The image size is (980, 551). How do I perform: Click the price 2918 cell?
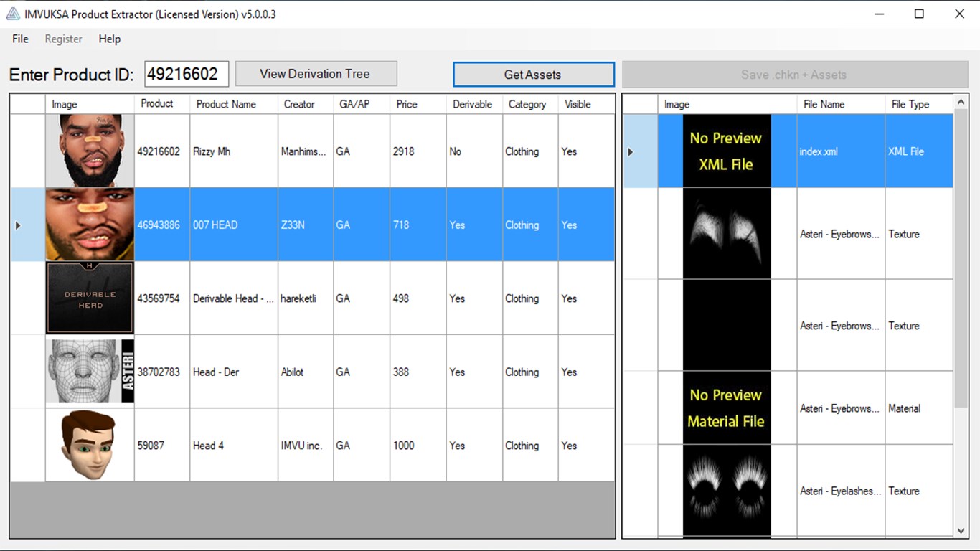[418, 151]
